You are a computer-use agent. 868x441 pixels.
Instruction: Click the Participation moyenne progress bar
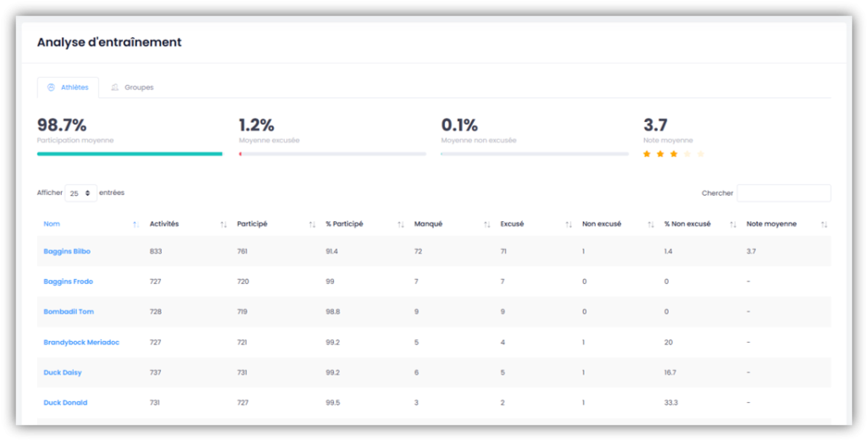pos(130,154)
